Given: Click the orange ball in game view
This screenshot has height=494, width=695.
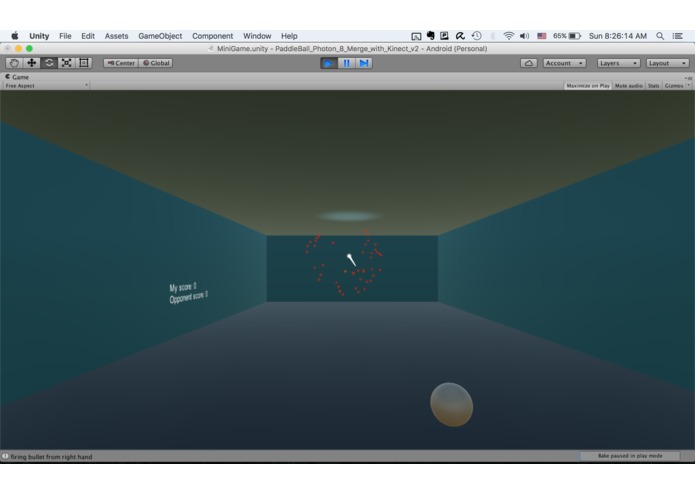Looking at the screenshot, I should point(452,405).
